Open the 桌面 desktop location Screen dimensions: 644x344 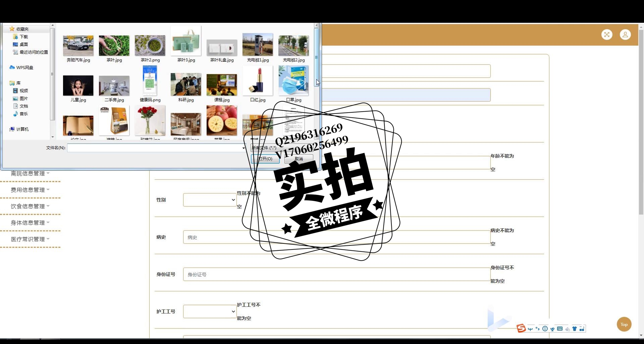pyautogui.click(x=20, y=45)
